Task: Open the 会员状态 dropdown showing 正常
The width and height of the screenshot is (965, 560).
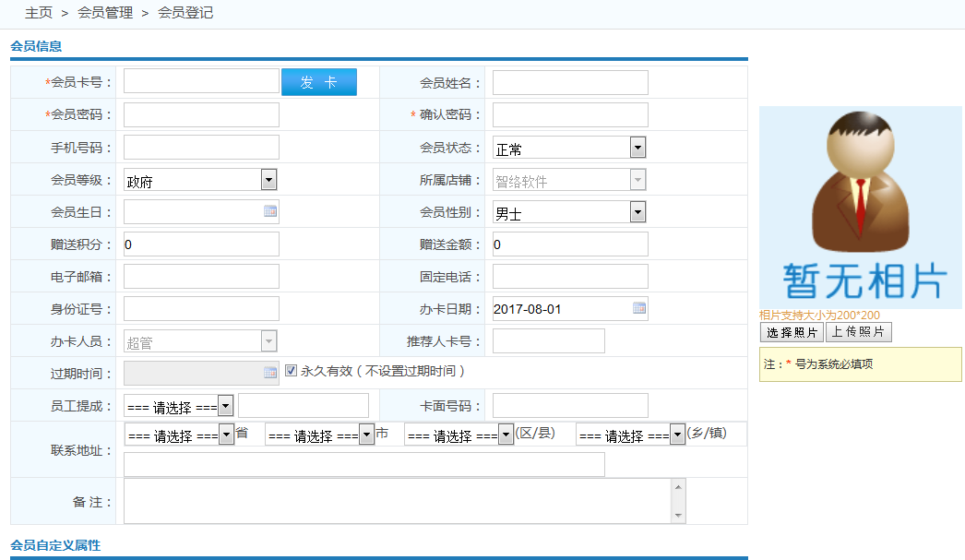Action: (x=637, y=147)
